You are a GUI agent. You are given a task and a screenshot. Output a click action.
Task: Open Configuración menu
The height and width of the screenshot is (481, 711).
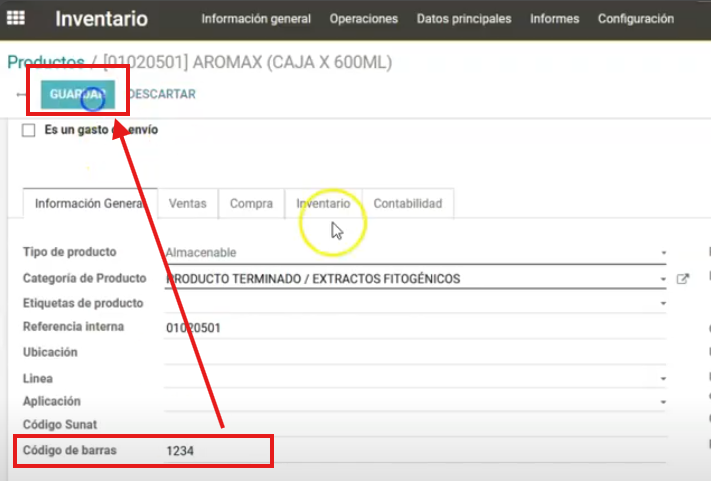(636, 19)
